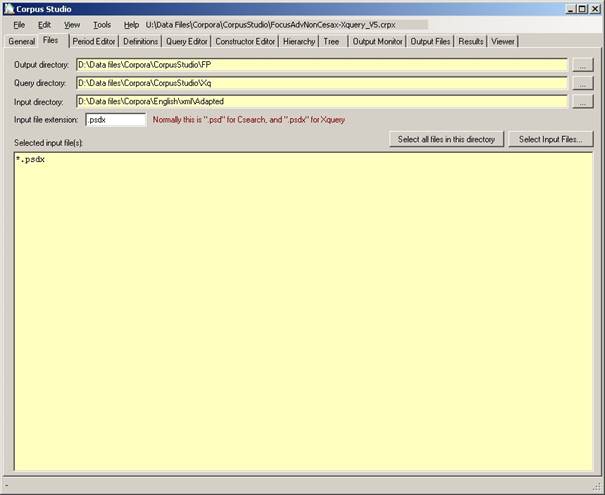This screenshot has height=495, width=605.
Task: Open the View menu
Action: pos(73,24)
